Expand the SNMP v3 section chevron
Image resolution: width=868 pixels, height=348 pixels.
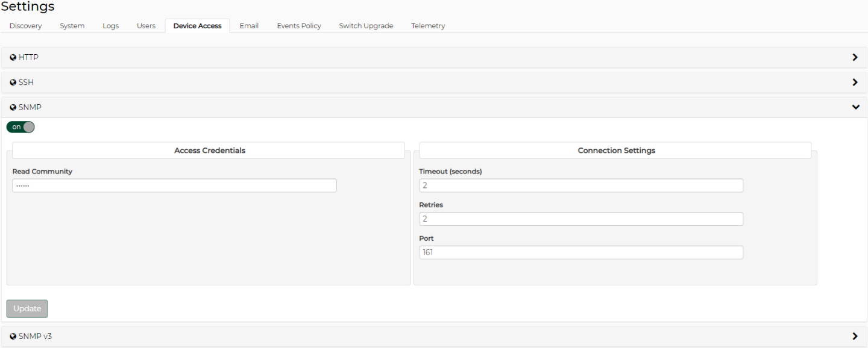[x=855, y=337]
